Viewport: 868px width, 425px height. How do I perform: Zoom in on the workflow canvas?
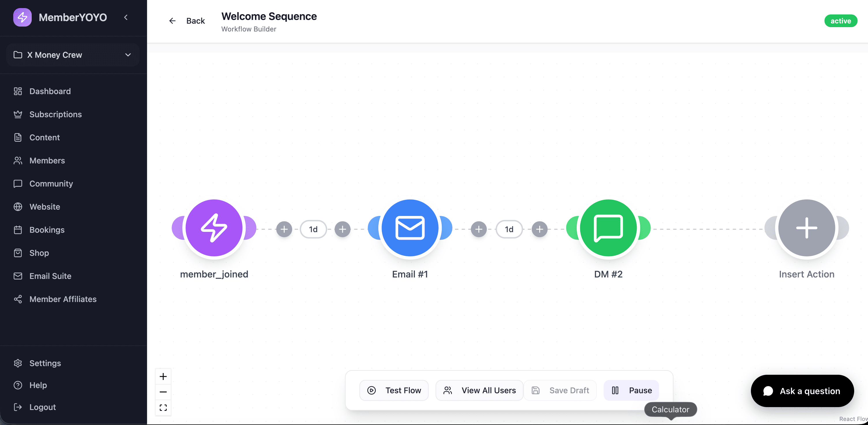coord(164,376)
